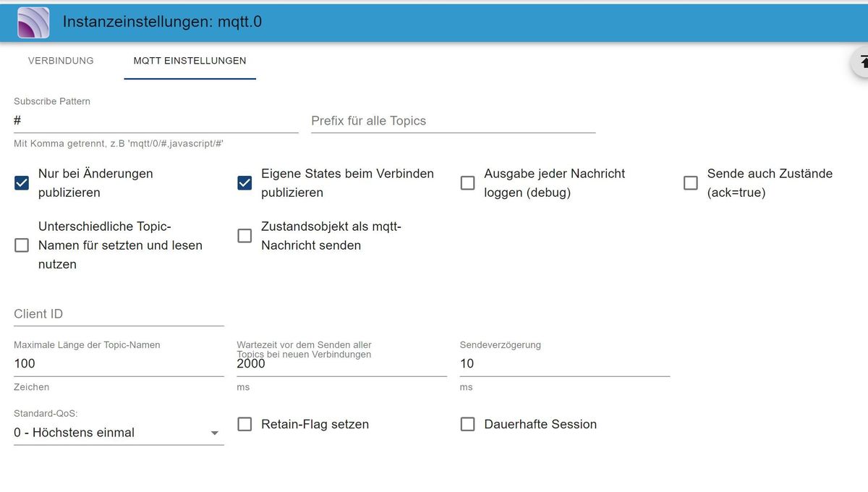Check 'Sende auch Zustände (ack=true)'

coord(691,183)
